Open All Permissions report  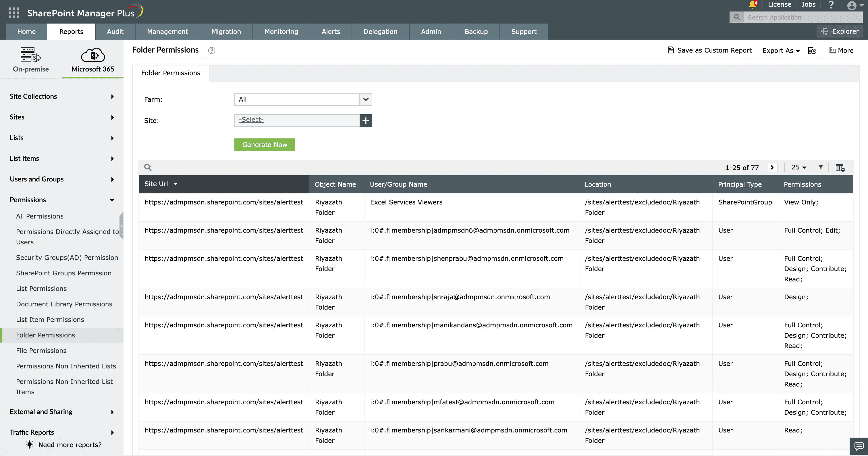[40, 216]
